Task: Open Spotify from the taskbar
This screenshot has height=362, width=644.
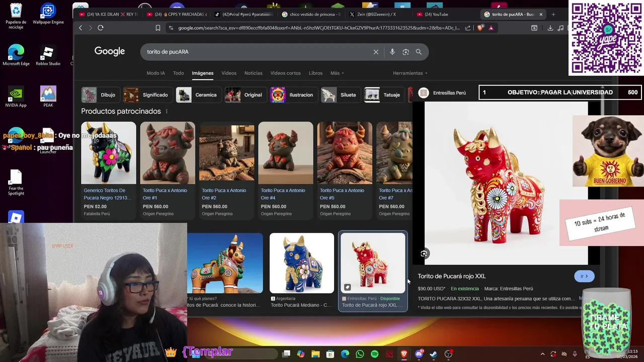Action: coord(375,354)
